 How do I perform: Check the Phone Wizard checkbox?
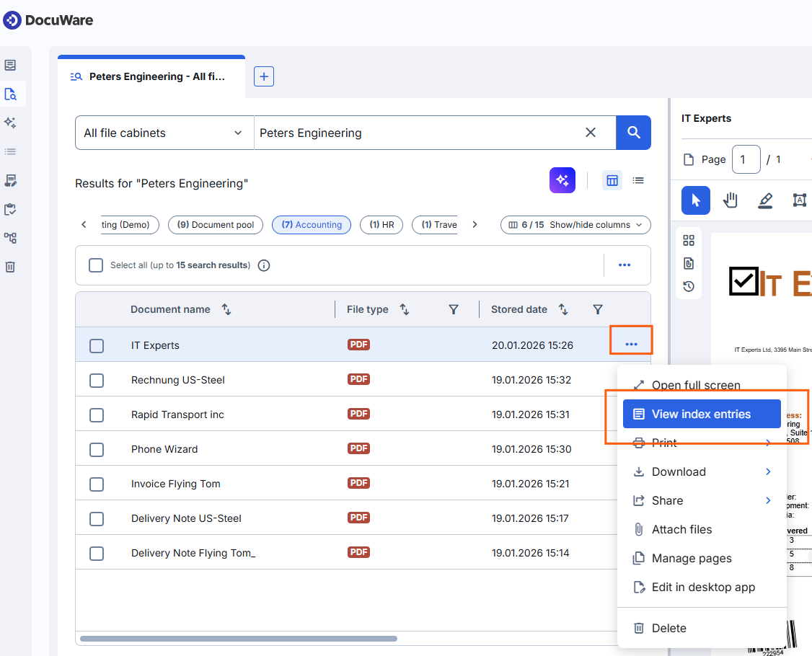(97, 449)
